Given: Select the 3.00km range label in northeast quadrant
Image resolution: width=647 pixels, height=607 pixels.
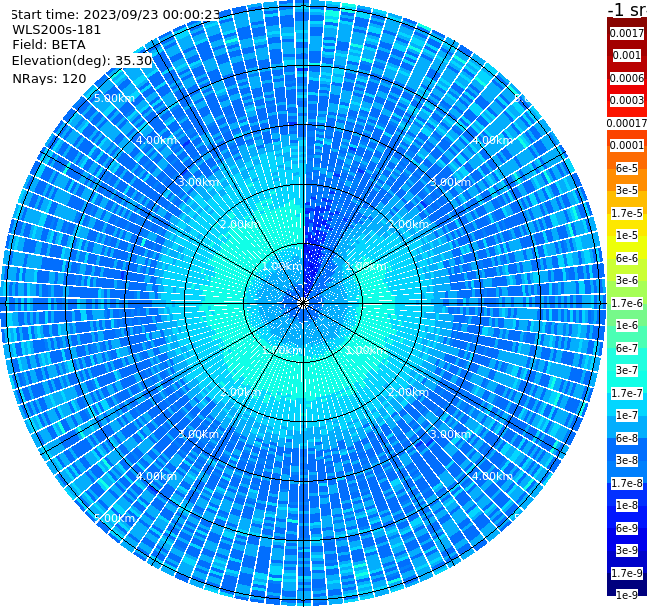Looking at the screenshot, I should pos(450,182).
